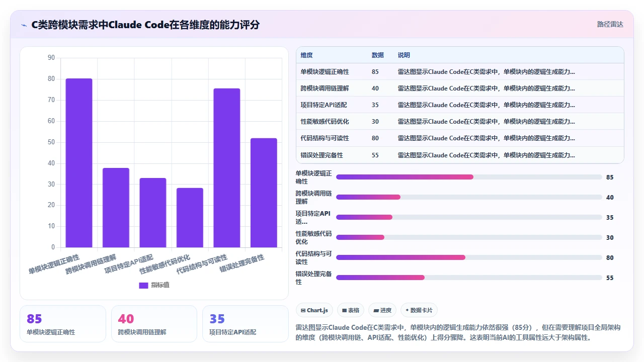644x362 pixels.
Task: Open the 40 跨模块调用链理解 stat card
Action: tap(154, 324)
